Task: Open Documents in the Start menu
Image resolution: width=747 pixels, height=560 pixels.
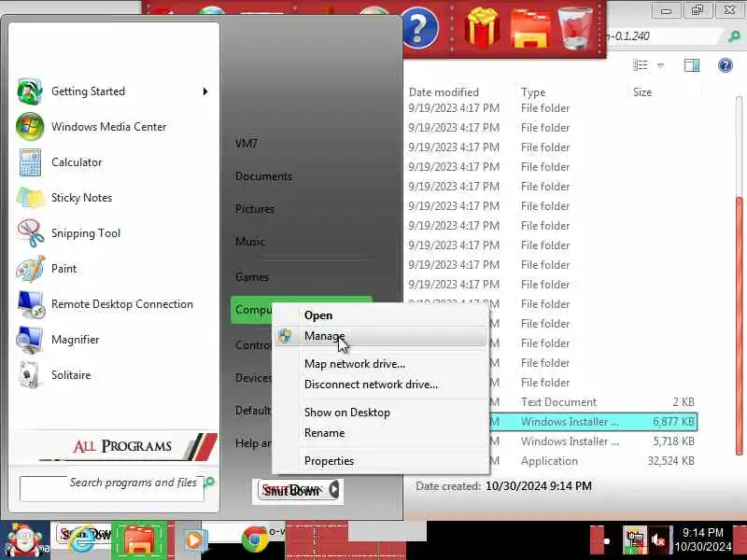Action: click(263, 176)
